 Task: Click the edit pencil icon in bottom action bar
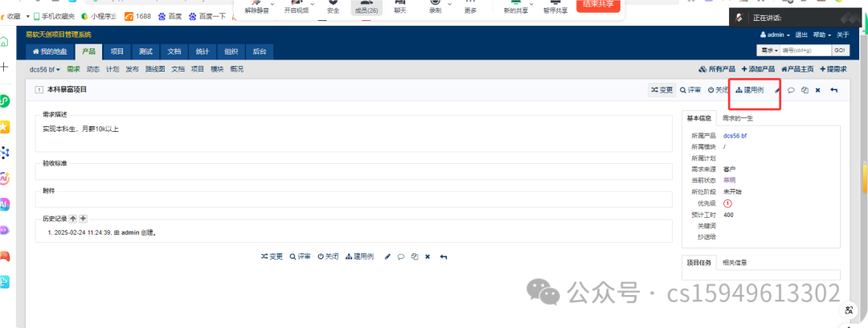(x=387, y=256)
